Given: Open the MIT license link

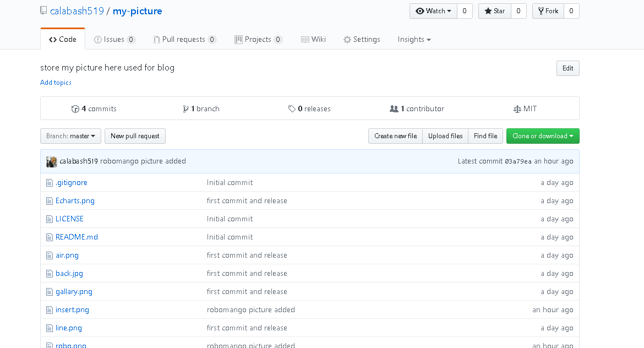Looking at the screenshot, I should tap(525, 109).
